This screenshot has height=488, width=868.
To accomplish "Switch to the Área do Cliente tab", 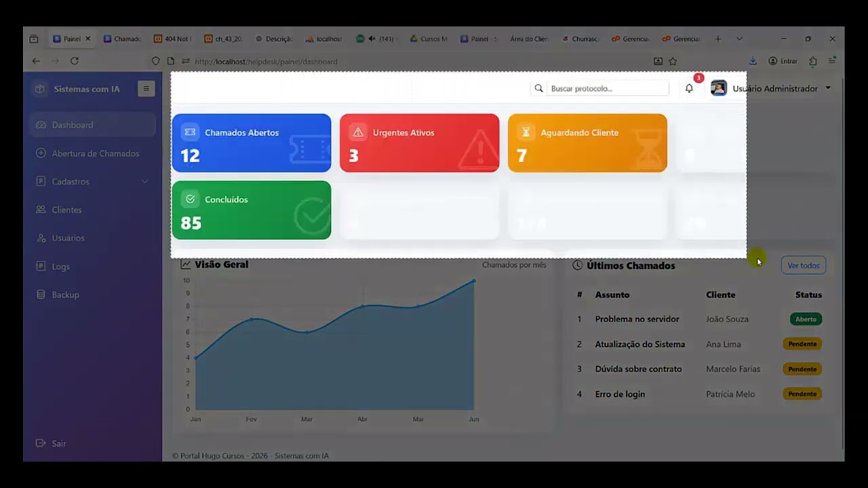I will coord(529,39).
